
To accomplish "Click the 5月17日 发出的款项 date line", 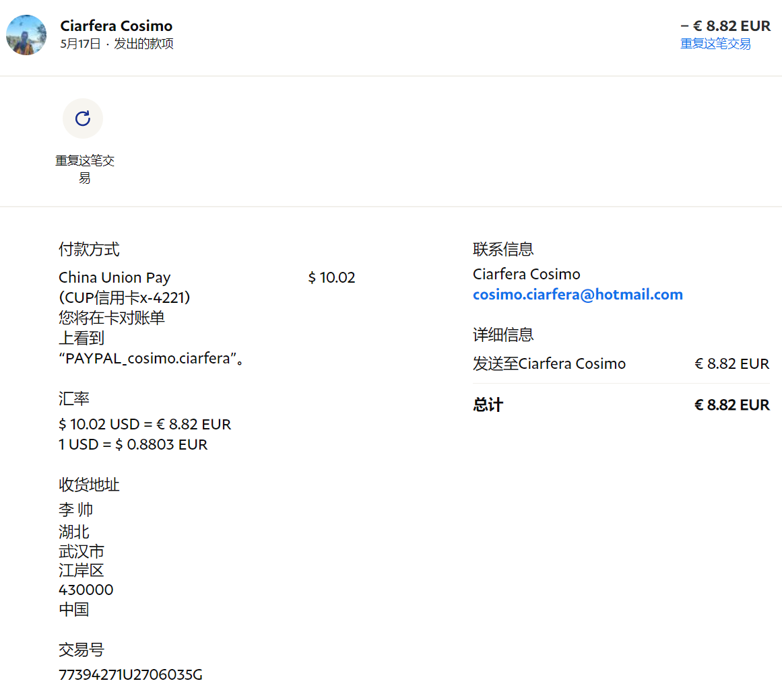I will coord(117,44).
